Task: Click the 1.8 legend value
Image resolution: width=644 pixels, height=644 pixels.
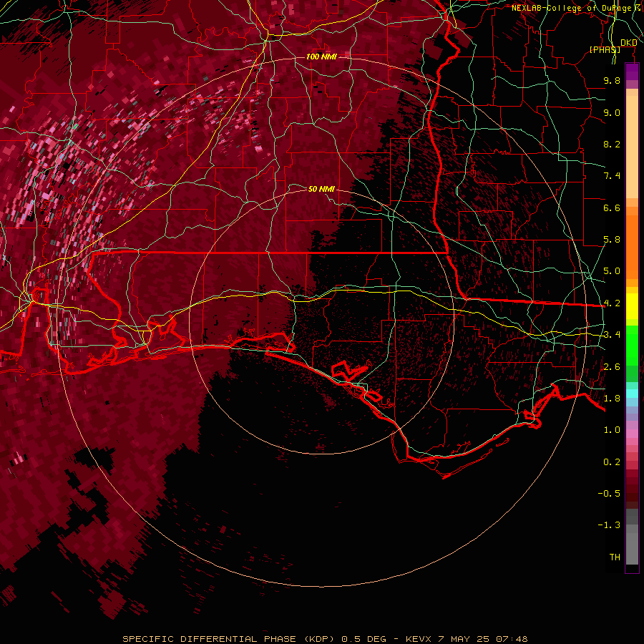Action: click(x=612, y=399)
